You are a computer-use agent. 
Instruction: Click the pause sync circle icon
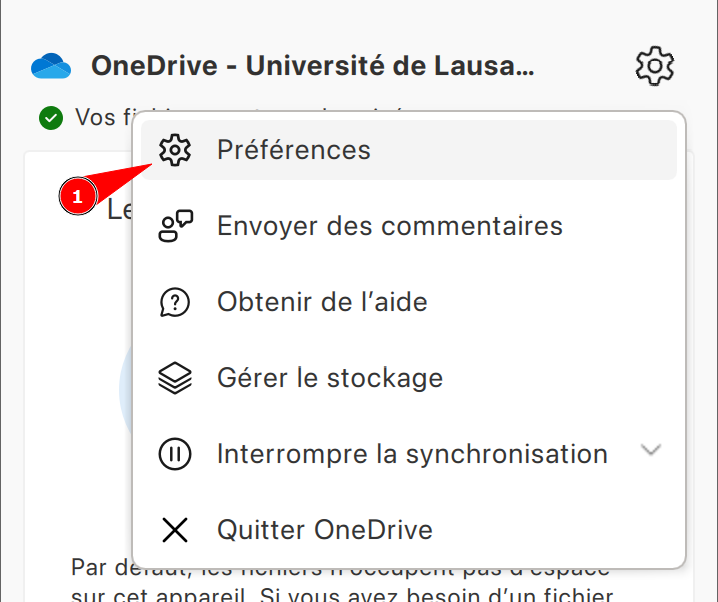175,454
